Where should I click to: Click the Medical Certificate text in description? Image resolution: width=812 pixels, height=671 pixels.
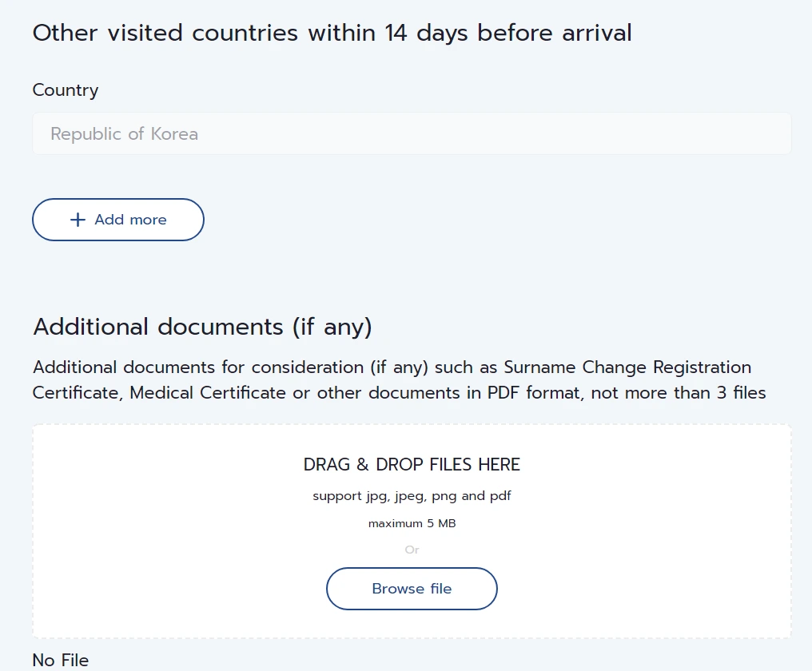point(208,393)
